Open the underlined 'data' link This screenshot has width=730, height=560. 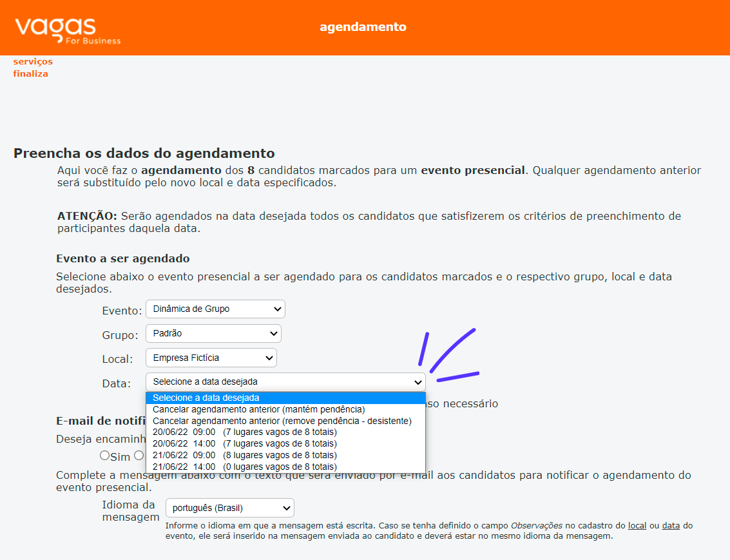(671, 526)
